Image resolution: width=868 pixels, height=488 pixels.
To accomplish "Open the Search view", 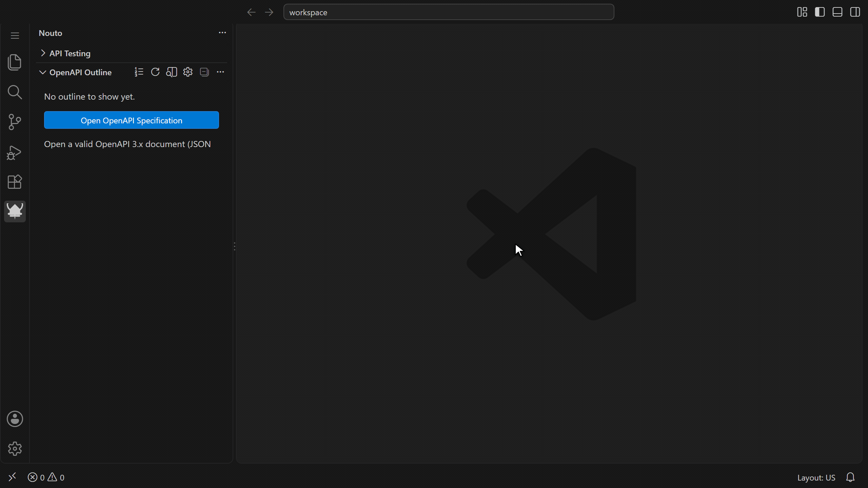I will 15,92.
